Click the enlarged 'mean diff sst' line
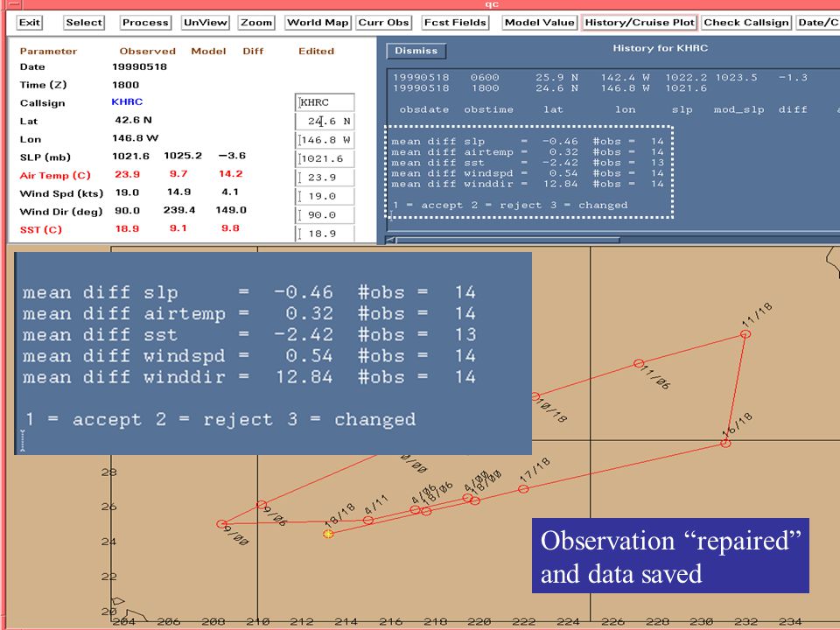This screenshot has width=840, height=630. coord(249,335)
